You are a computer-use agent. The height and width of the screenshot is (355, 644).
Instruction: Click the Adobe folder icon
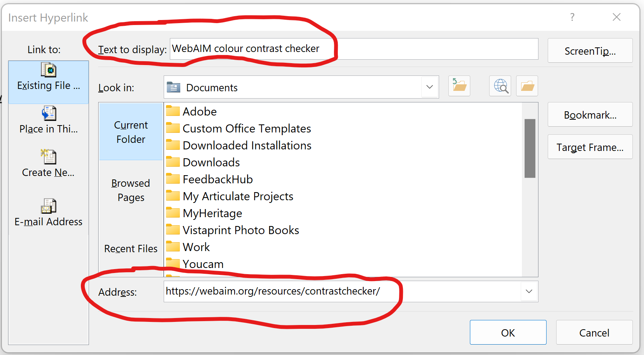pyautogui.click(x=173, y=111)
